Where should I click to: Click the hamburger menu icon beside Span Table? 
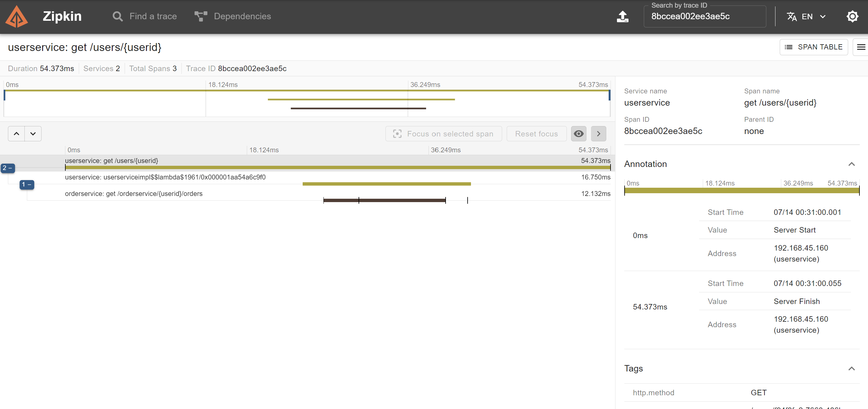pos(861,47)
